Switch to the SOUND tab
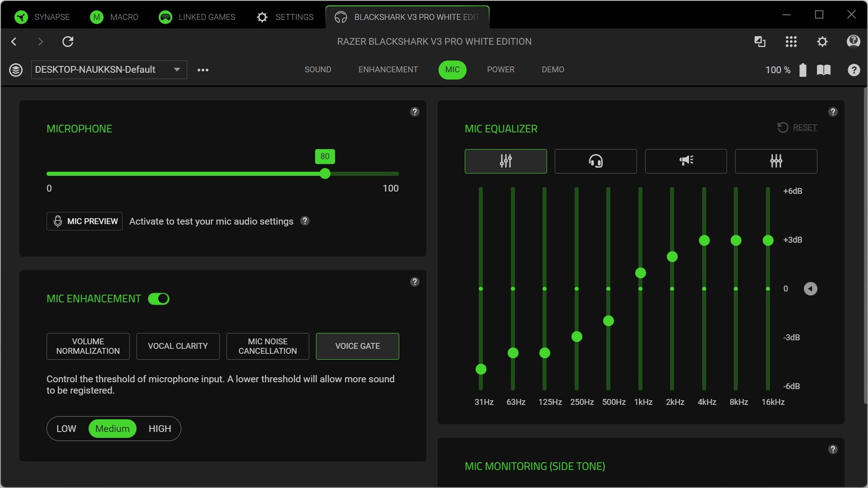Viewport: 868px width, 488px height. 318,70
